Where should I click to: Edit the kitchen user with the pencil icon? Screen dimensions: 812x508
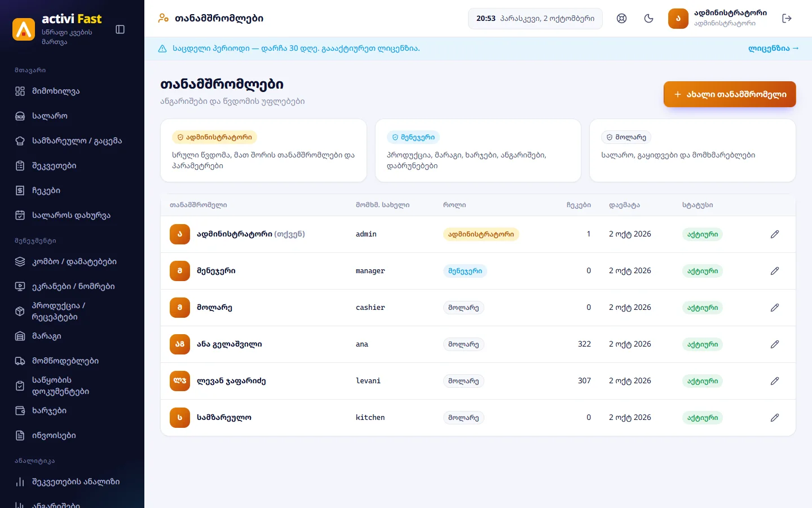775,418
